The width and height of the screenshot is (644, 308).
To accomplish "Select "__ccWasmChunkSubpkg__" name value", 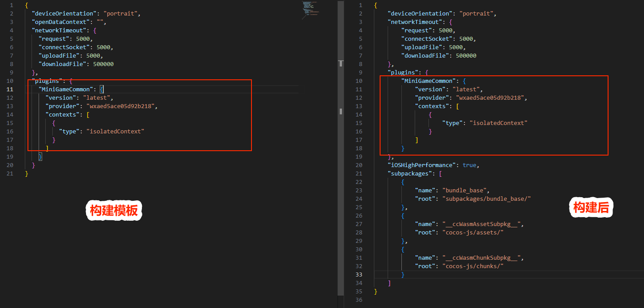I will click(x=483, y=257).
